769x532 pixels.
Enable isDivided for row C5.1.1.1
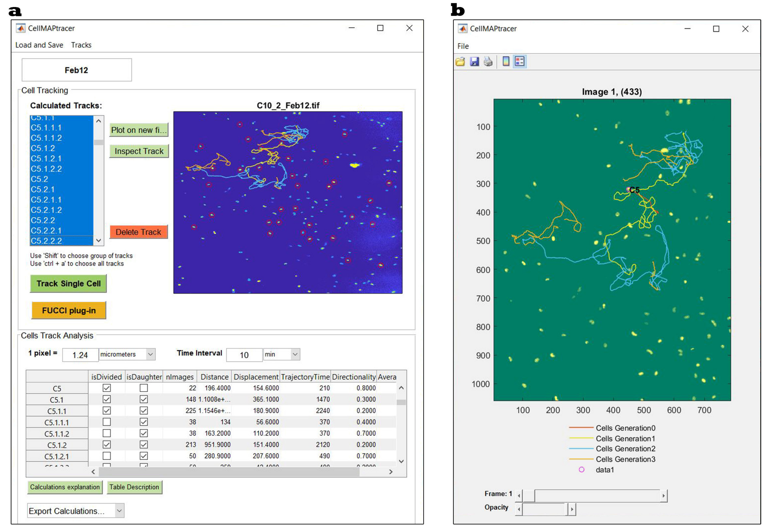click(107, 422)
